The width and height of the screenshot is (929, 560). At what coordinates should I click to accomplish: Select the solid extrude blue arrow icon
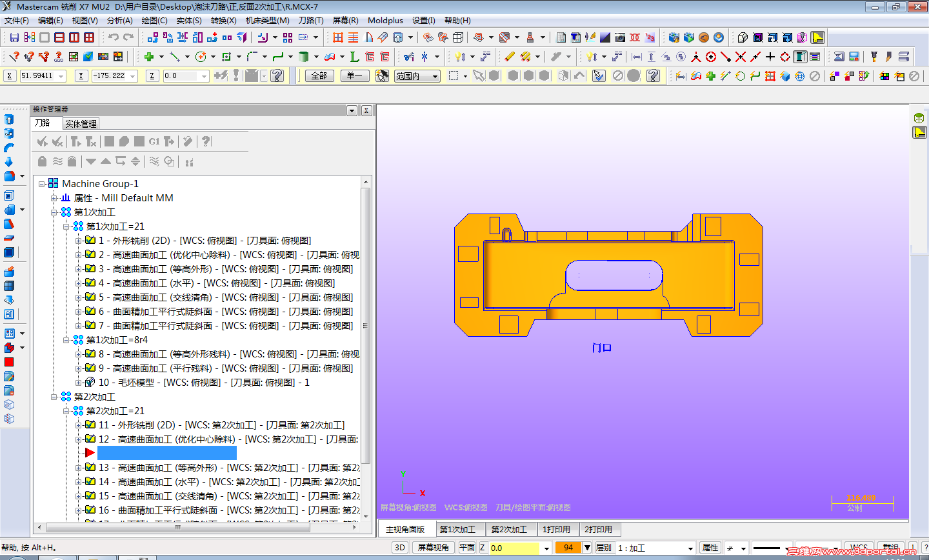click(9, 119)
